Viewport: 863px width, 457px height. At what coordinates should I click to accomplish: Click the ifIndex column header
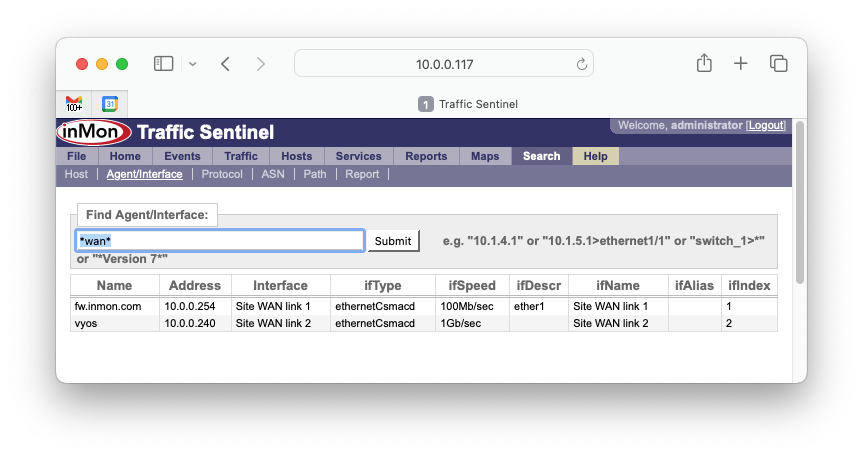(749, 286)
